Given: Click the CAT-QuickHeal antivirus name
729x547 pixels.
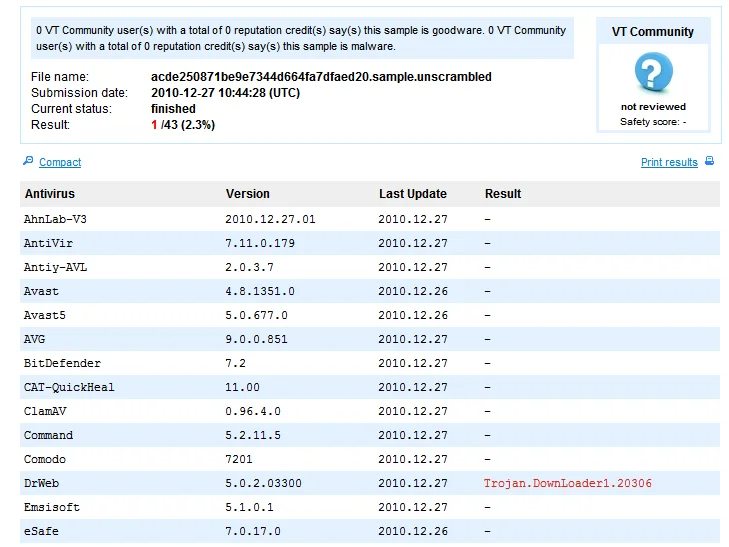Looking at the screenshot, I should click(x=69, y=387).
